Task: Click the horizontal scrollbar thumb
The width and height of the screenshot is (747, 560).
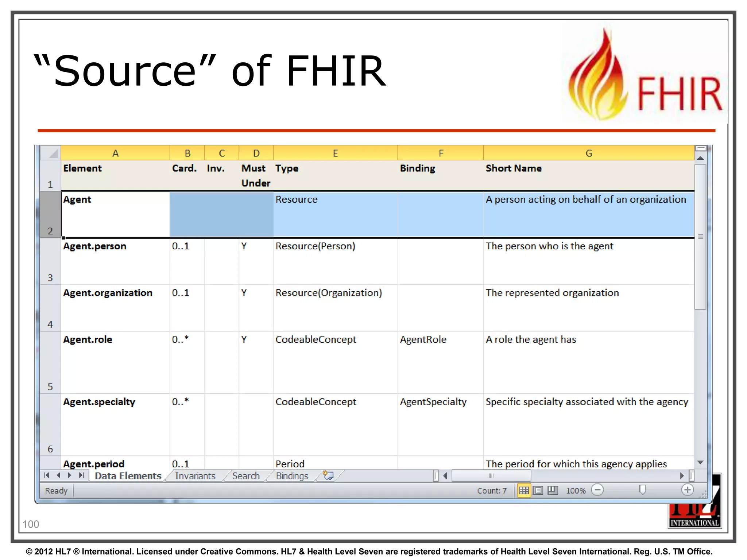Action: coord(491,476)
